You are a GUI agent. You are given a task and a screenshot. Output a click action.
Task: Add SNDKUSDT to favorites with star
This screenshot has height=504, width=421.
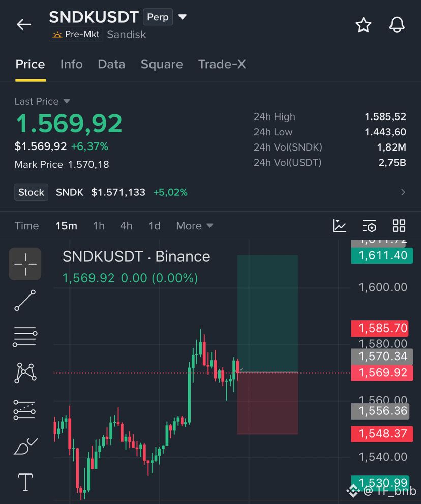364,25
